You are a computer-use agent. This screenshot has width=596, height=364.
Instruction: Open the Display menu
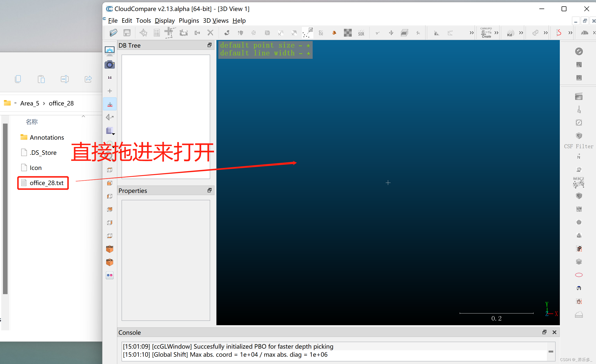coord(165,21)
